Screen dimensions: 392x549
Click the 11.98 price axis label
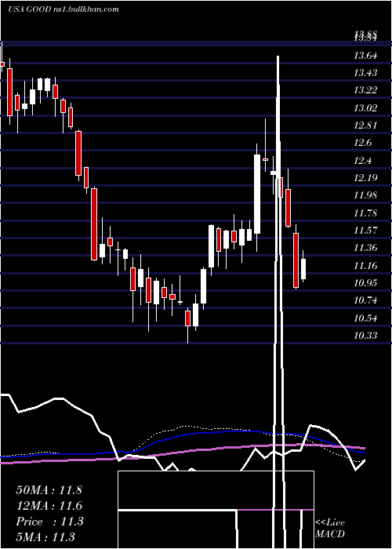(365, 195)
